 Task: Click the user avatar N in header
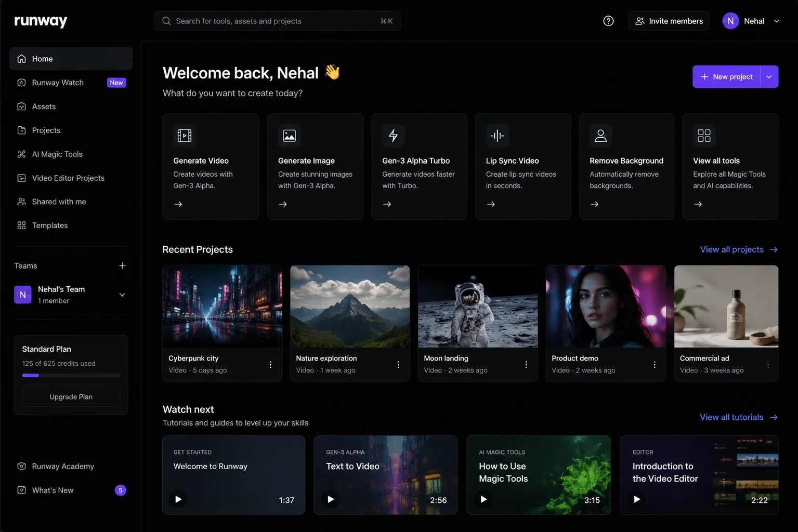730,21
